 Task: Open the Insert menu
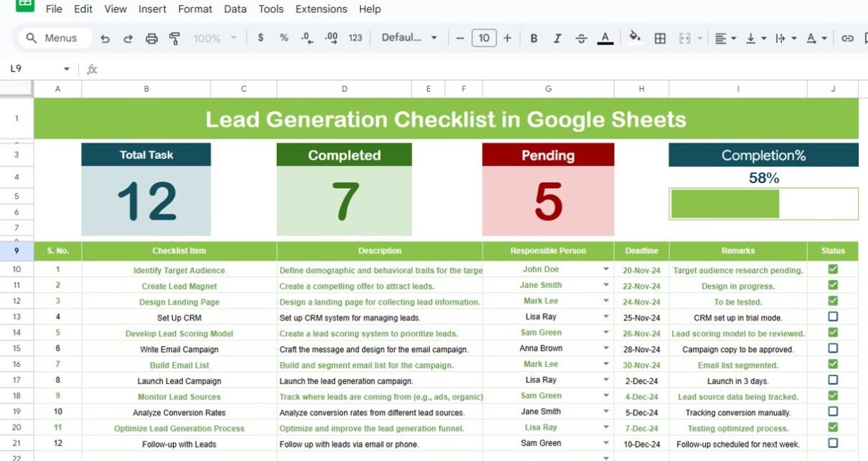click(x=153, y=9)
